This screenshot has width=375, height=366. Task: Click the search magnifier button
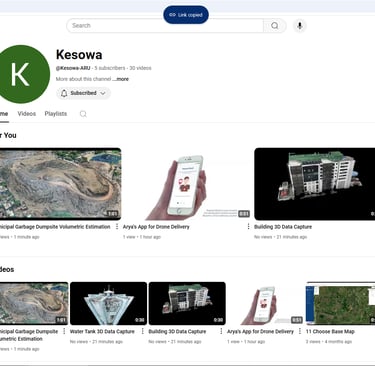pos(275,26)
